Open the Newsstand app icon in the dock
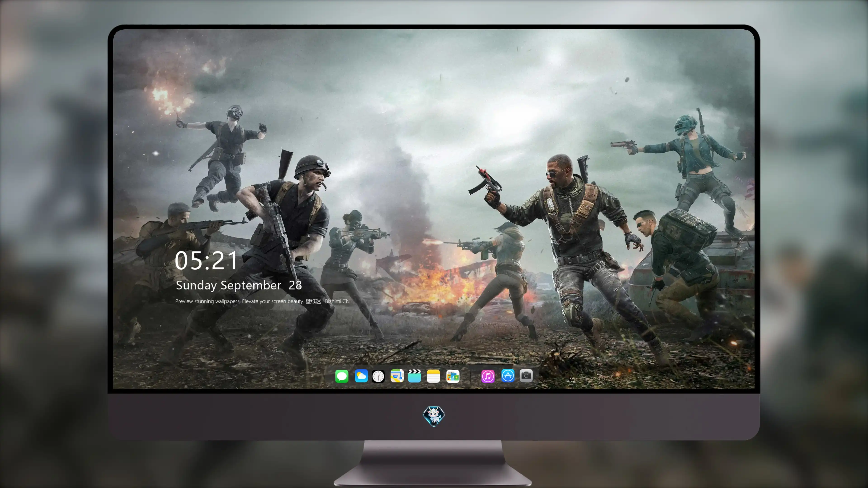Image resolution: width=868 pixels, height=488 pixels. (453, 376)
